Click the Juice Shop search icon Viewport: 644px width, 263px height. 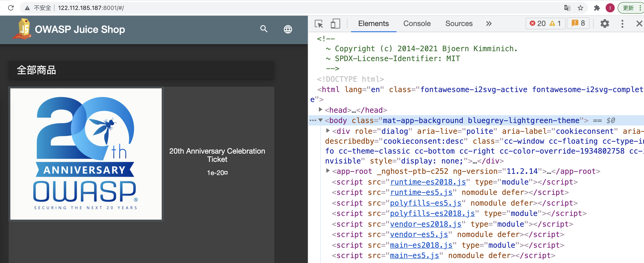point(264,29)
